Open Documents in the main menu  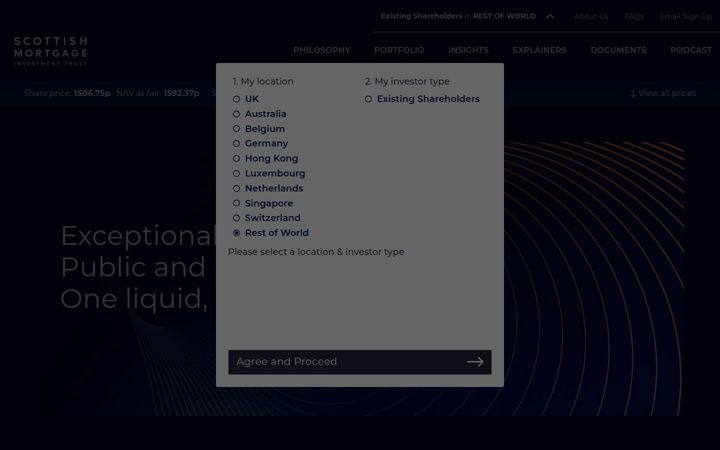click(618, 50)
